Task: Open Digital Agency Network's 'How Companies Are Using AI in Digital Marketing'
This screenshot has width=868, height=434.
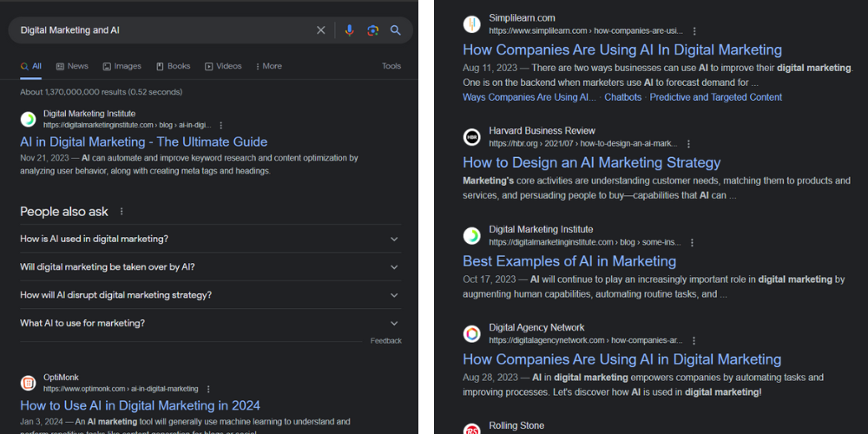Action: pos(621,359)
